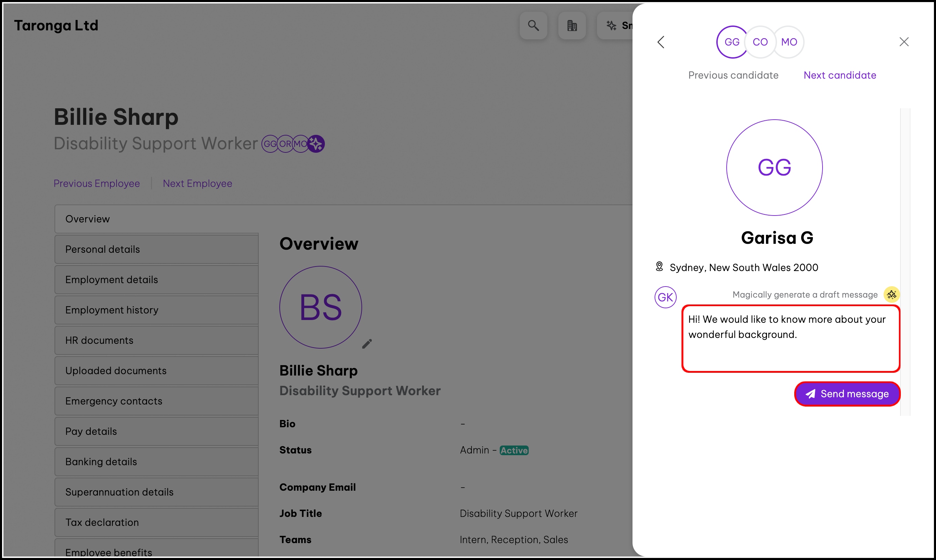Go back using the left chevron arrow

tap(660, 42)
